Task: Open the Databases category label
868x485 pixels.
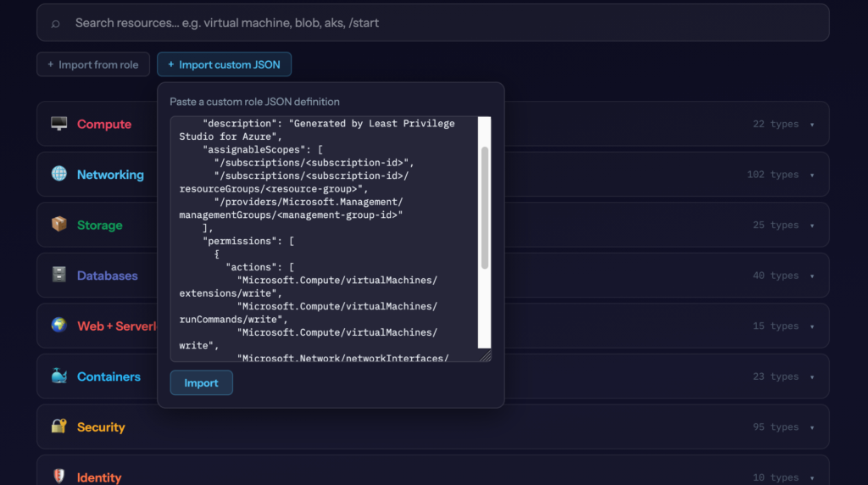Action: 107,276
